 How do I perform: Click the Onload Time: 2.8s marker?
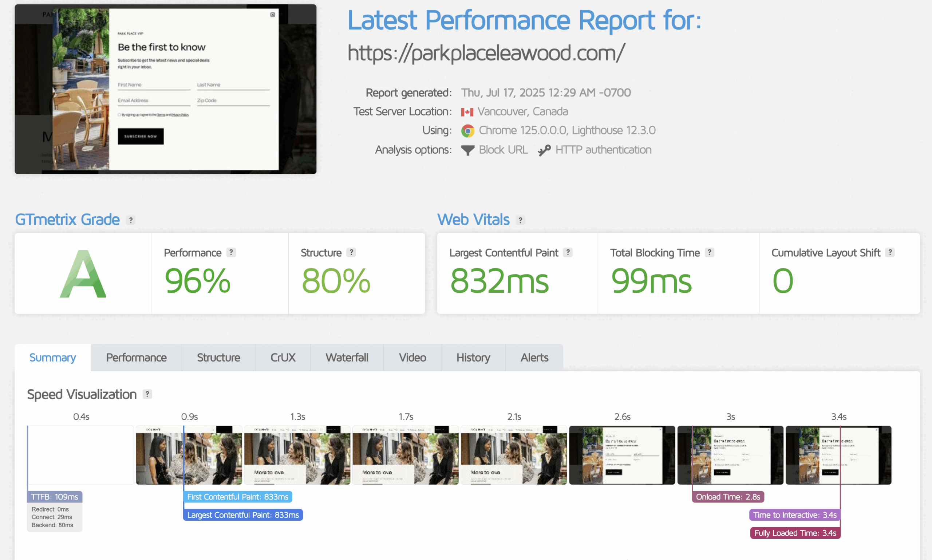point(728,497)
